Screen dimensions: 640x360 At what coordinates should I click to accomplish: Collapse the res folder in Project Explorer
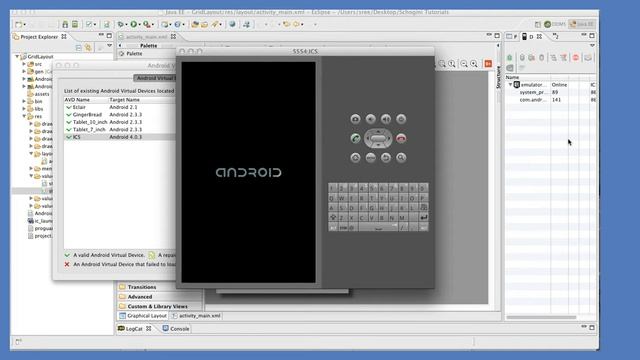point(24,116)
